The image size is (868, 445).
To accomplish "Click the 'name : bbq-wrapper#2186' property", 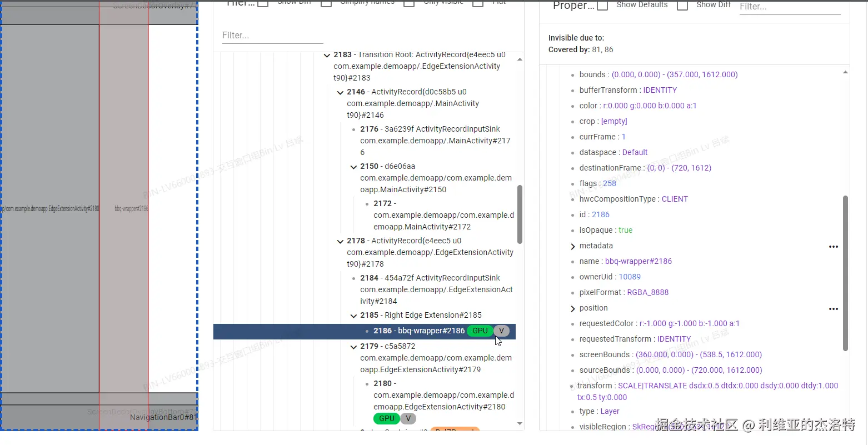I will click(625, 261).
